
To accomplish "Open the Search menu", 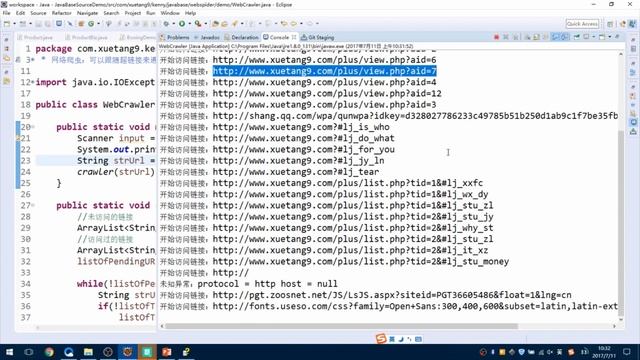I will pyautogui.click(x=111, y=13).
